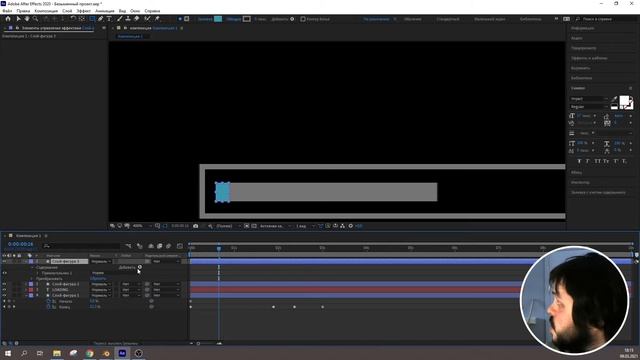640x360 pixels.
Task: Toggle transparency grid icon in viewer footer
Action: [254, 226]
